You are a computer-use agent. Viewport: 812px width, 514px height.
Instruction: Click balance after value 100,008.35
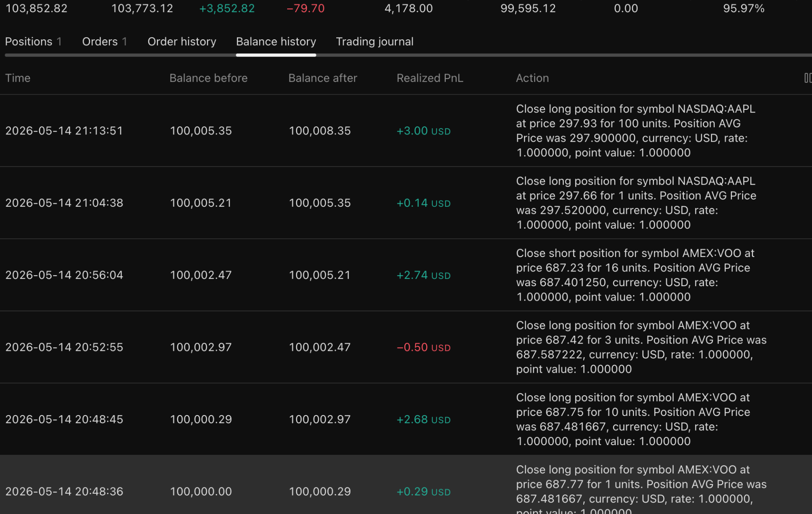[x=320, y=131]
